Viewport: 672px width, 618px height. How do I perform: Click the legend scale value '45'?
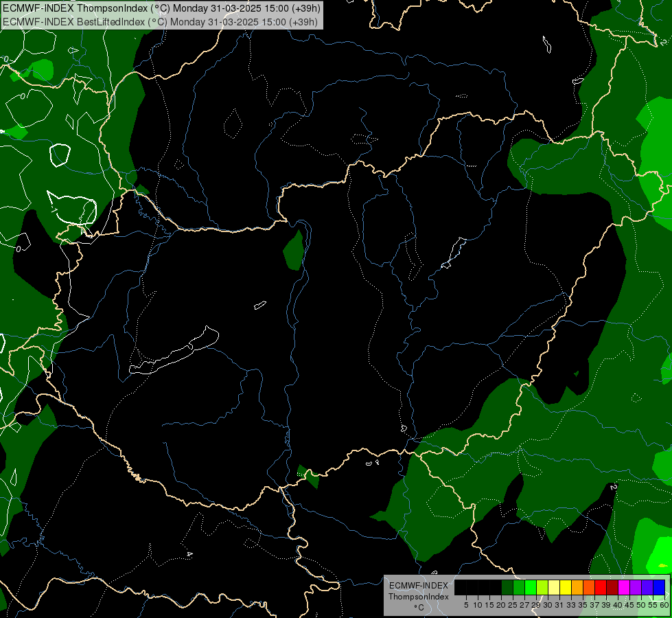tap(629, 605)
